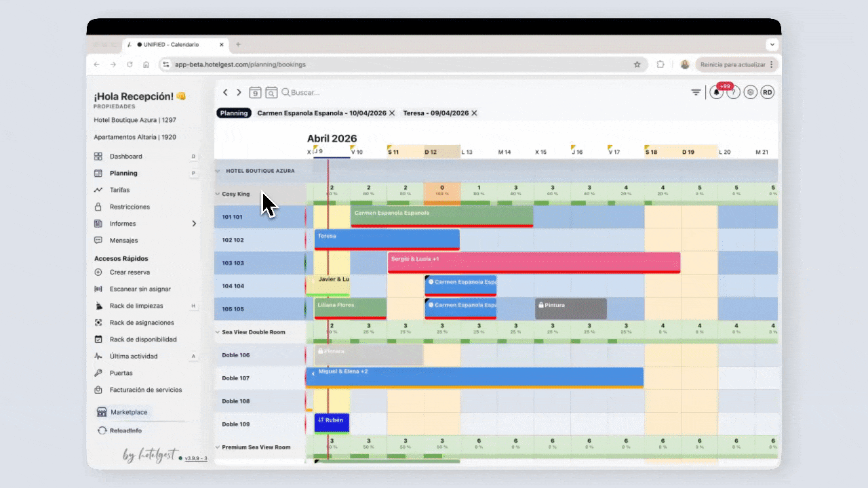Open Carmen Espanola booking in room 101
Screen dimensions: 868x488
click(441, 216)
